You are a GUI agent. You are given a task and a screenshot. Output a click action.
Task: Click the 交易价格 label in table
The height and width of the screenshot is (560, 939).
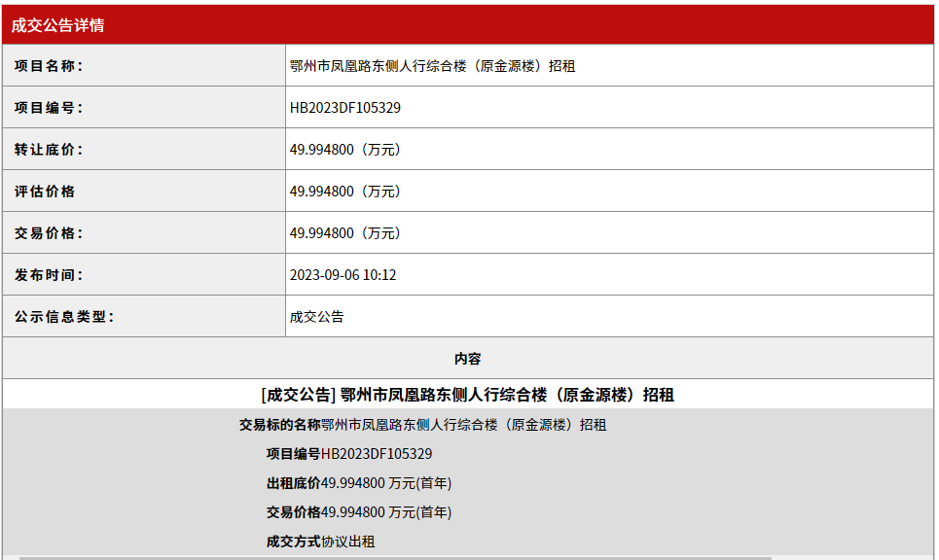(48, 233)
